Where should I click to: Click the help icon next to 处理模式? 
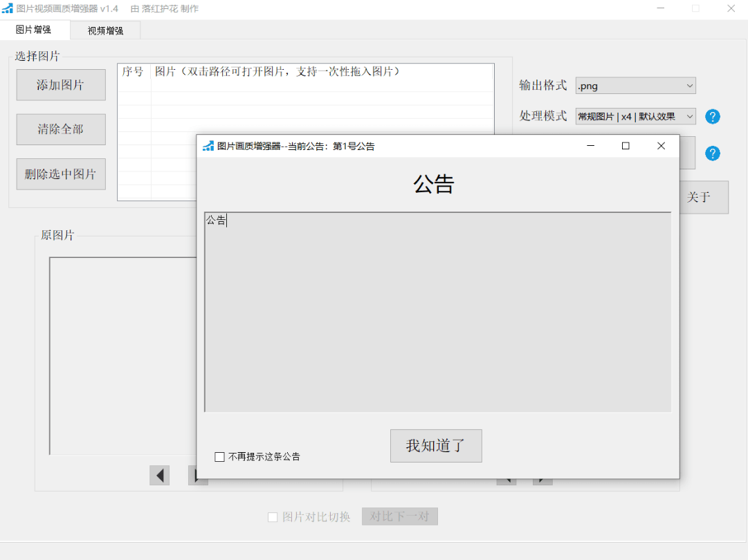713,116
